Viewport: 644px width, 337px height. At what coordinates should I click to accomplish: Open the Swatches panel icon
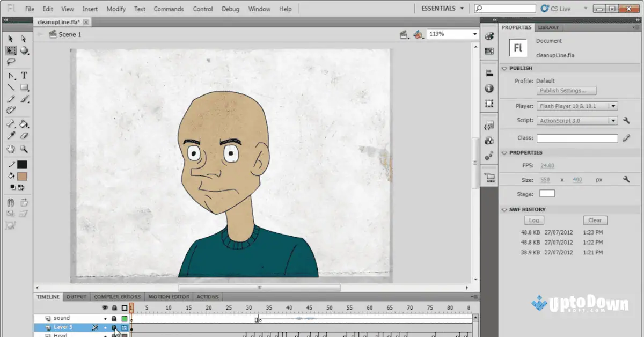coord(489,51)
